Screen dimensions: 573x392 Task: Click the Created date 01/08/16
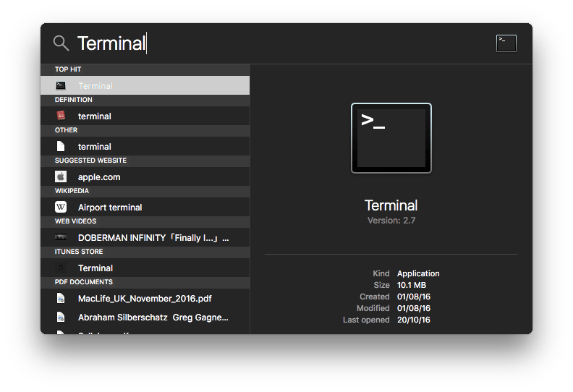click(x=414, y=297)
